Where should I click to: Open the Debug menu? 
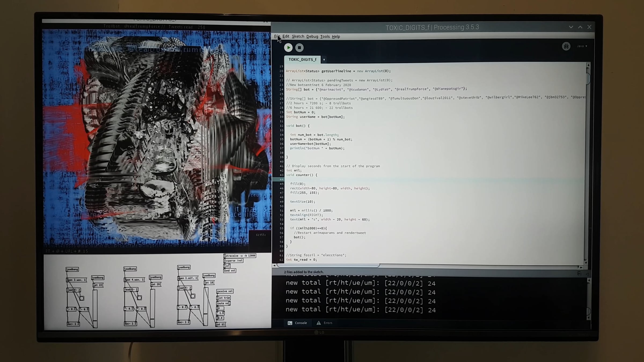[x=312, y=36]
